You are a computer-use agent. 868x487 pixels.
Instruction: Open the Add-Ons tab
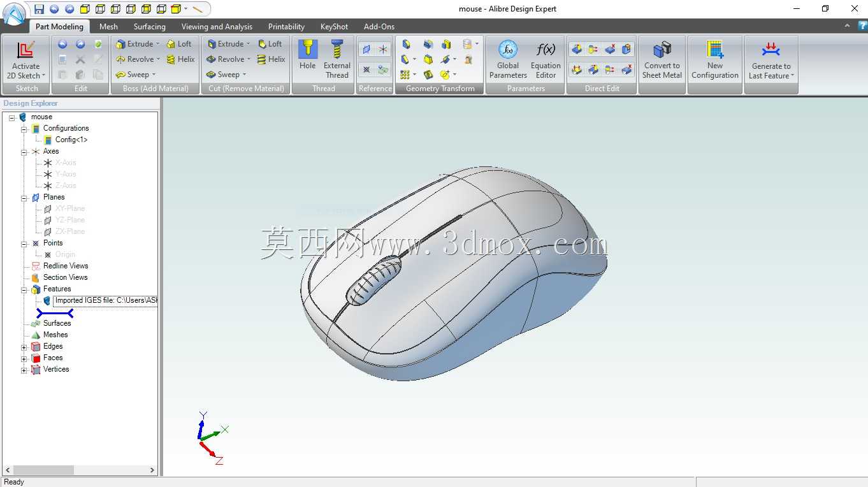[x=379, y=27]
